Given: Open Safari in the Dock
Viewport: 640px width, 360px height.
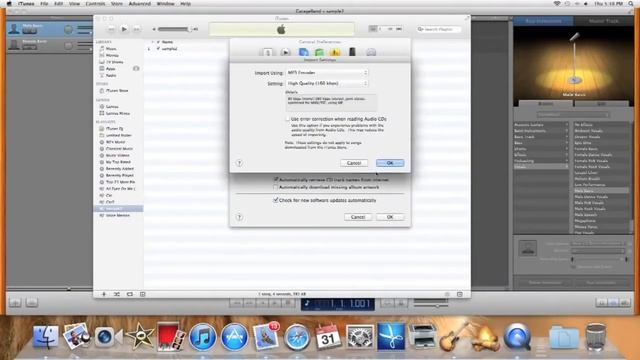Looking at the screenshot, I should pyautogui.click(x=297, y=337).
